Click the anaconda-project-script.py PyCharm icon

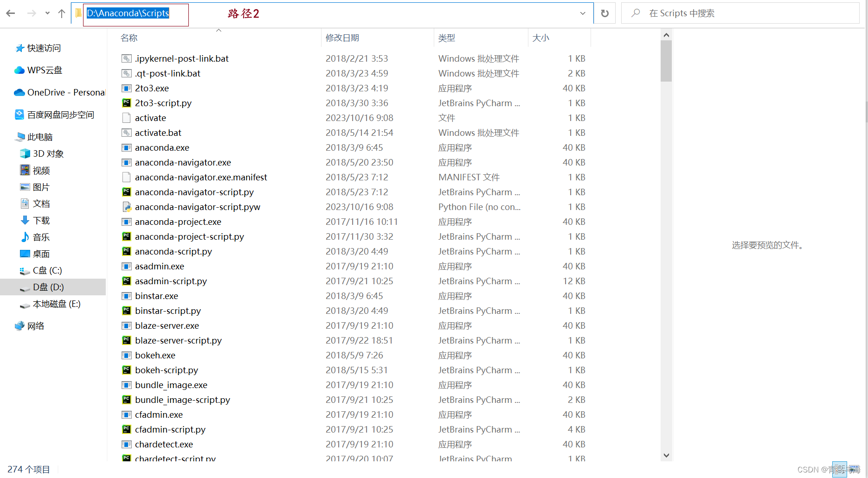(x=127, y=236)
